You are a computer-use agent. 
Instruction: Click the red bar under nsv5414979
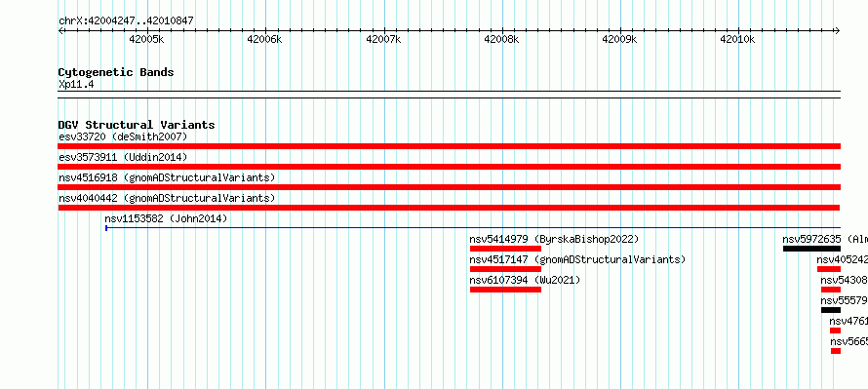point(505,249)
